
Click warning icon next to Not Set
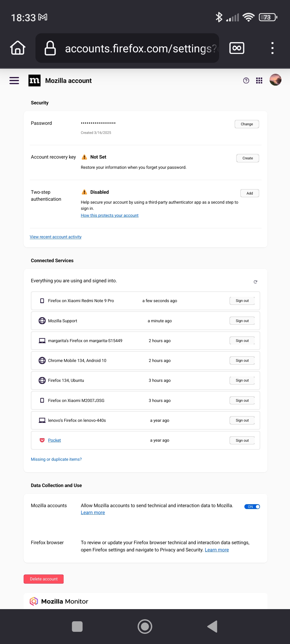pos(84,157)
